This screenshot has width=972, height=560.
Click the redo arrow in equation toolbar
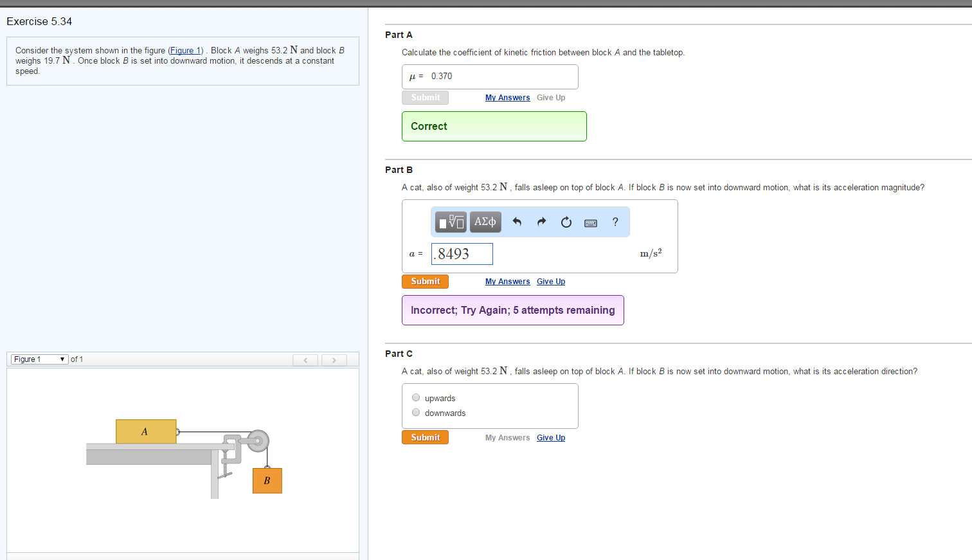[x=541, y=222]
